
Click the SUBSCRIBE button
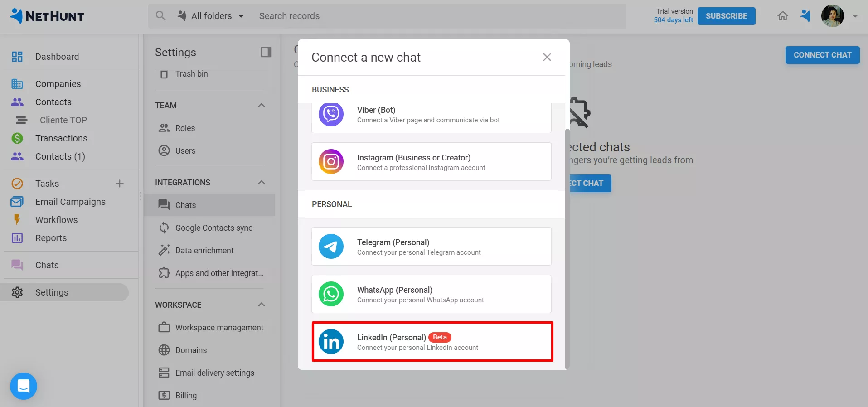(x=726, y=16)
